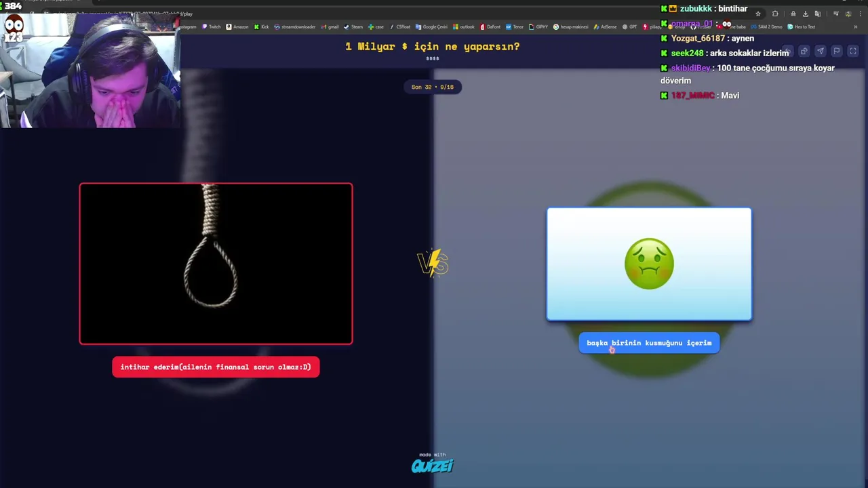Click the quiz copy link icon
This screenshot has width=868, height=488.
804,51
